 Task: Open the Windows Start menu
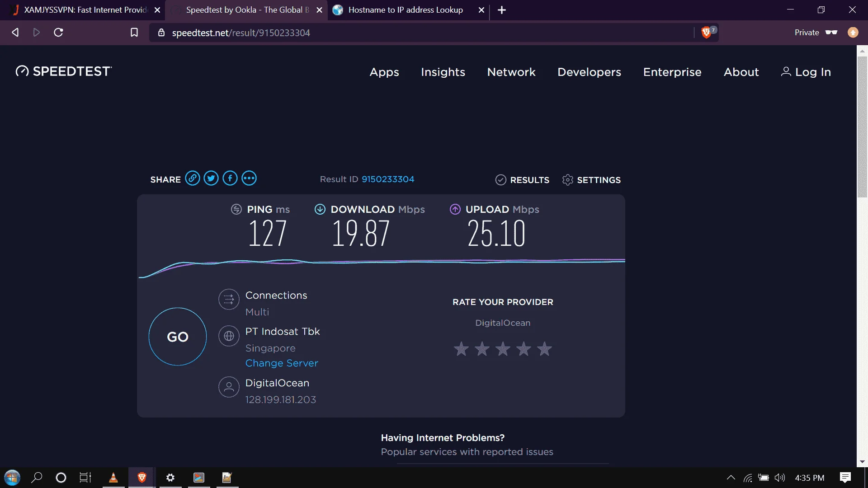(12, 478)
